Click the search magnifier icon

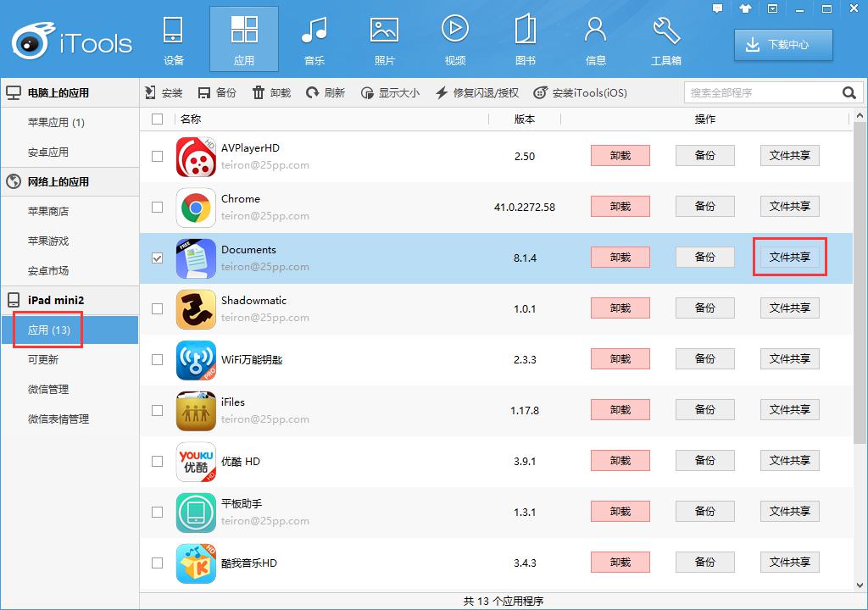(849, 93)
